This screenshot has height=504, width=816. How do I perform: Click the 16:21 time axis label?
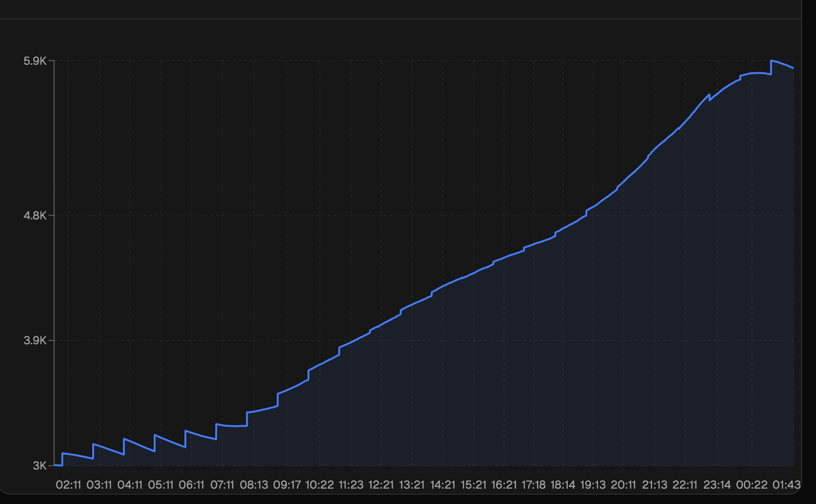[x=504, y=485]
